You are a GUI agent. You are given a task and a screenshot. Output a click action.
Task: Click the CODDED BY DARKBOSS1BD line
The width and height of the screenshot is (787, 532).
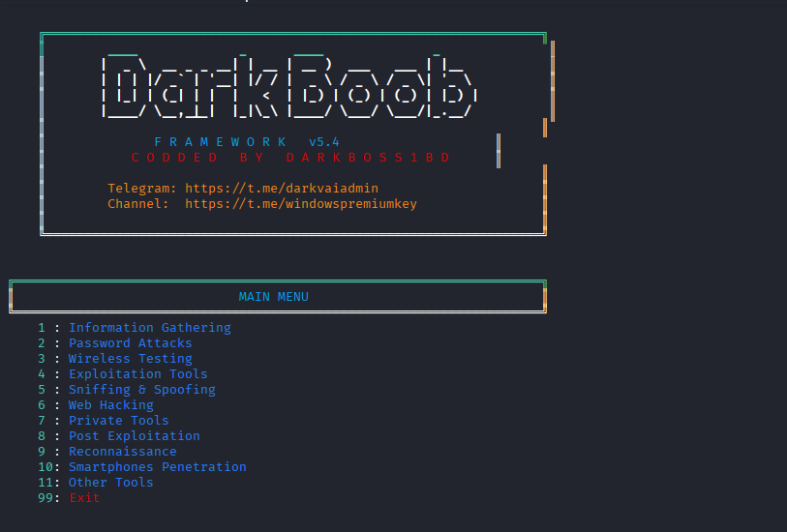(290, 158)
